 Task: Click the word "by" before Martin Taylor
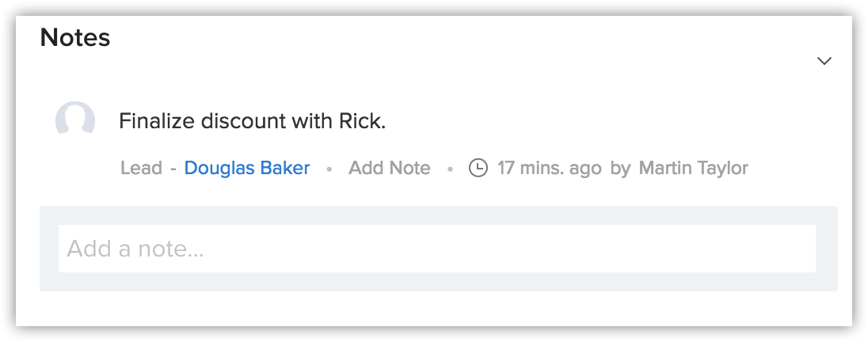620,168
